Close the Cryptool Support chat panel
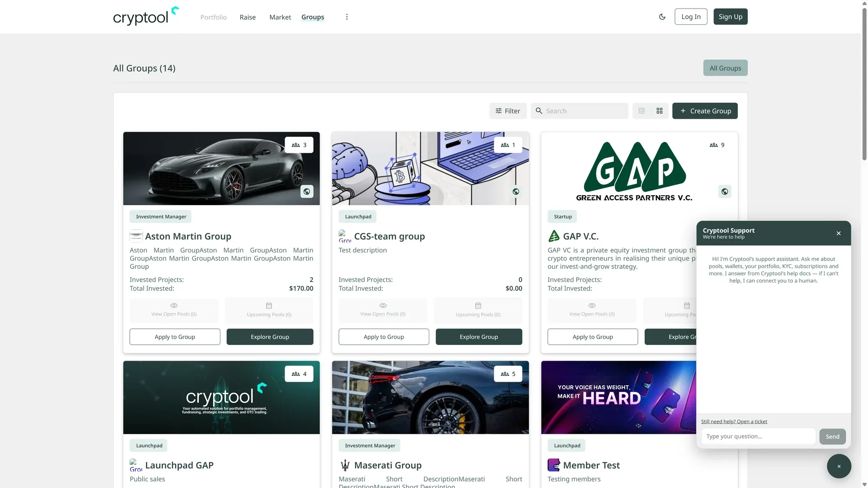868x488 pixels. (838, 233)
